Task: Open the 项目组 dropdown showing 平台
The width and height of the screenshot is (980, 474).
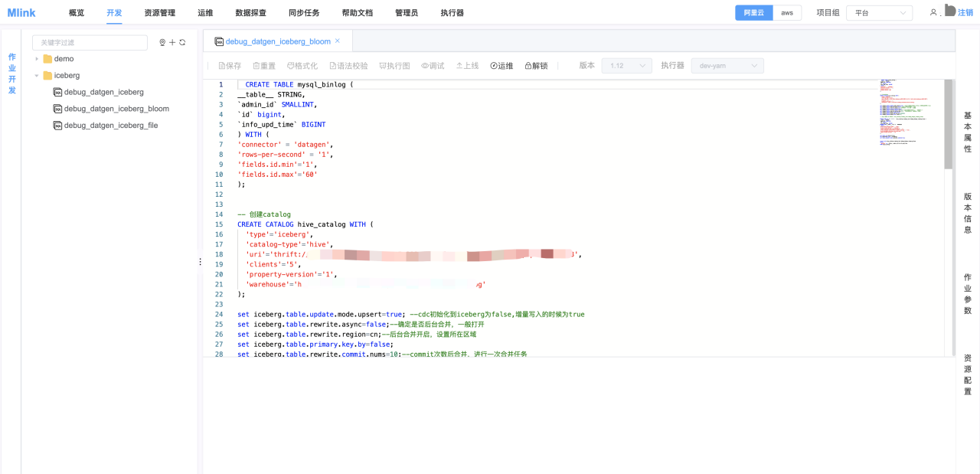Action: (x=879, y=13)
